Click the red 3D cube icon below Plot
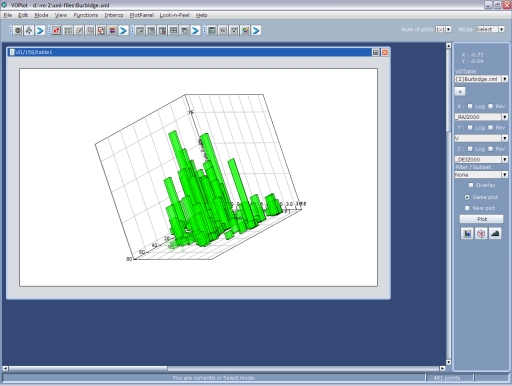This screenshot has height=386, width=512. pyautogui.click(x=481, y=233)
